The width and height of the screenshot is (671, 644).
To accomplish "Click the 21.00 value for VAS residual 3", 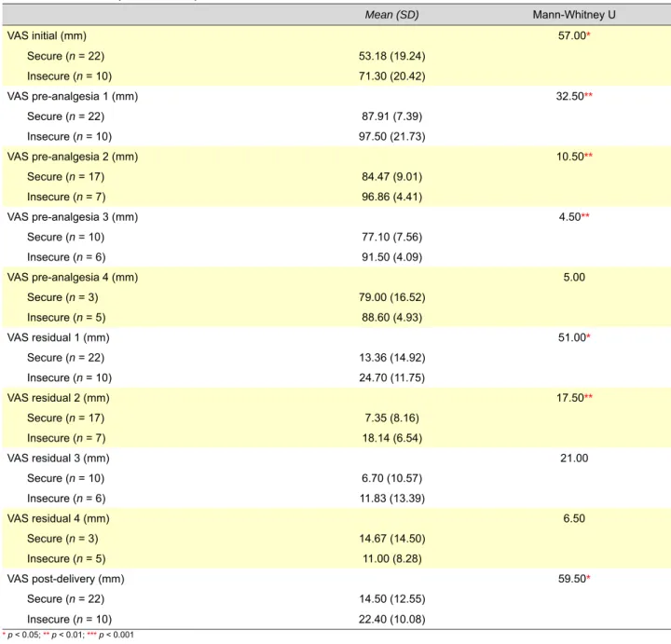I will [x=574, y=459].
